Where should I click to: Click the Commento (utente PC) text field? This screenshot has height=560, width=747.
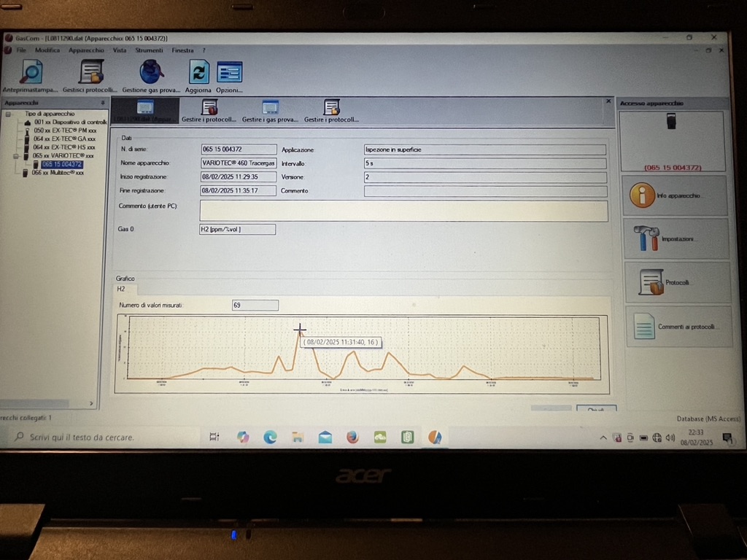click(403, 211)
